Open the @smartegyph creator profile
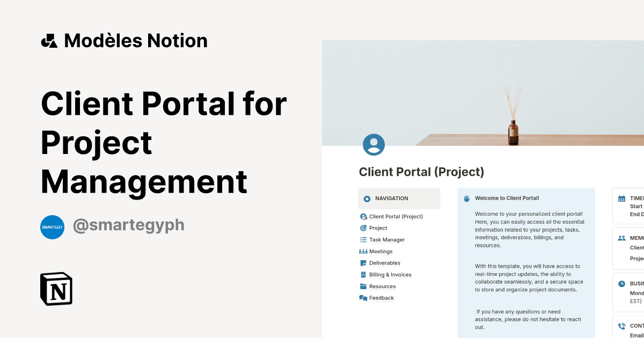The image size is (644, 338). [x=128, y=225]
